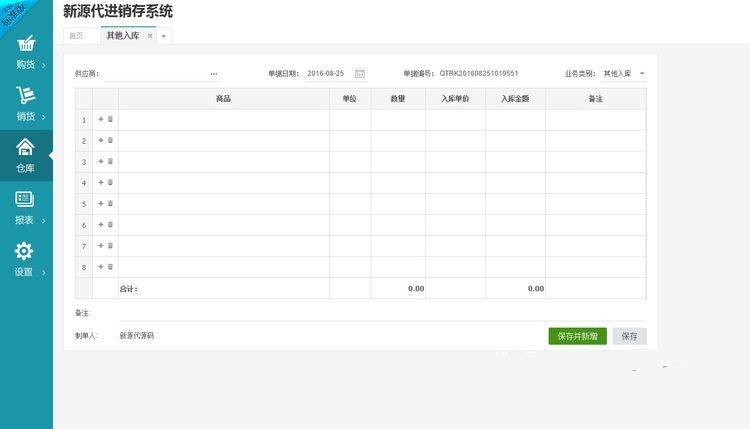Viewport: 750px width, 429px height.
Task: Add a row after row 3
Action: (x=101, y=161)
